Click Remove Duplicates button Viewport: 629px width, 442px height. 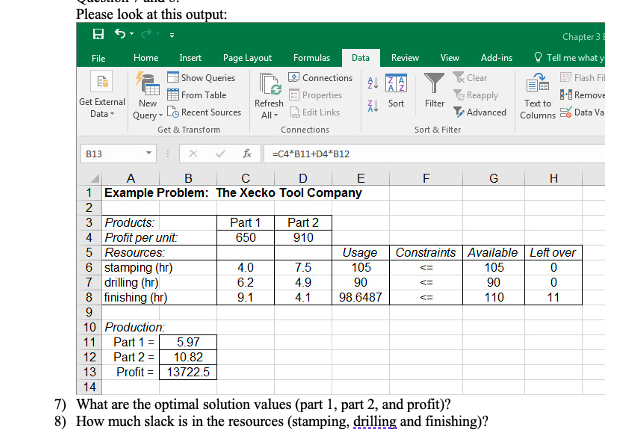point(582,95)
